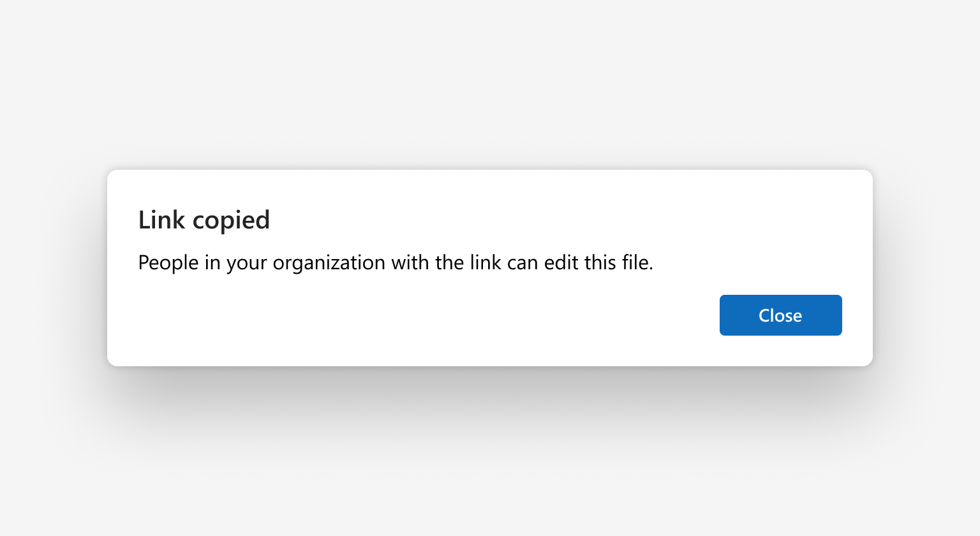This screenshot has height=536, width=980.
Task: Click the word "Link" in the title
Action: click(162, 220)
